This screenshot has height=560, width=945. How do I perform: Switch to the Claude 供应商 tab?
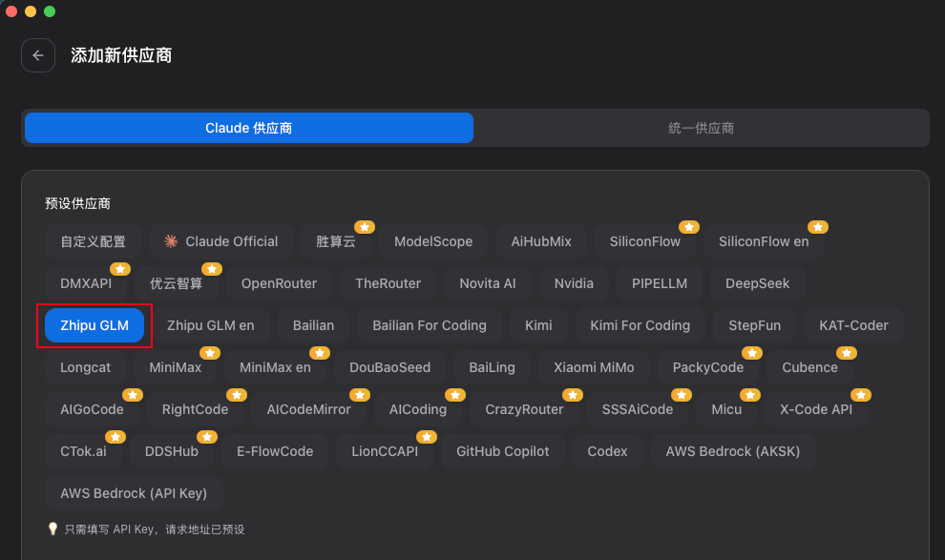pos(248,127)
